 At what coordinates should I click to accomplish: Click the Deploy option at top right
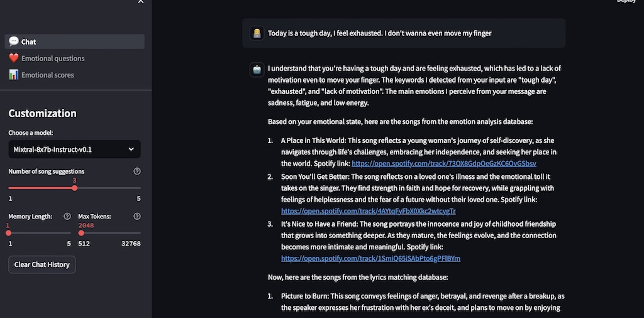[x=626, y=2]
